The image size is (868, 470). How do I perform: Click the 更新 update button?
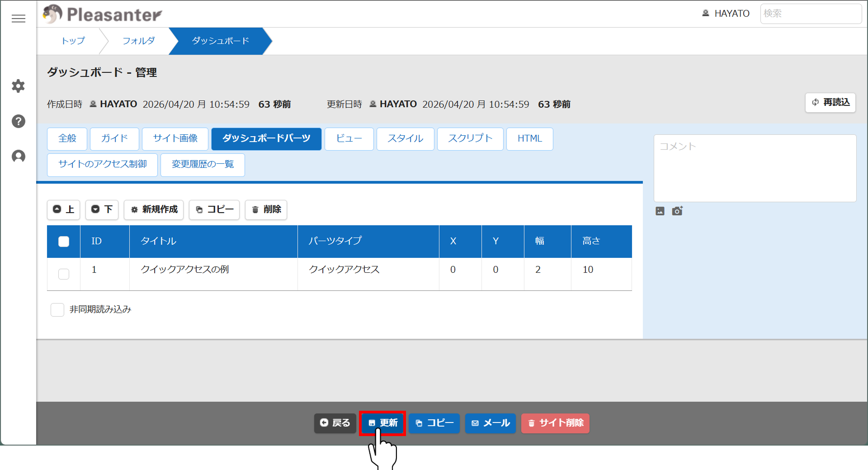(382, 423)
